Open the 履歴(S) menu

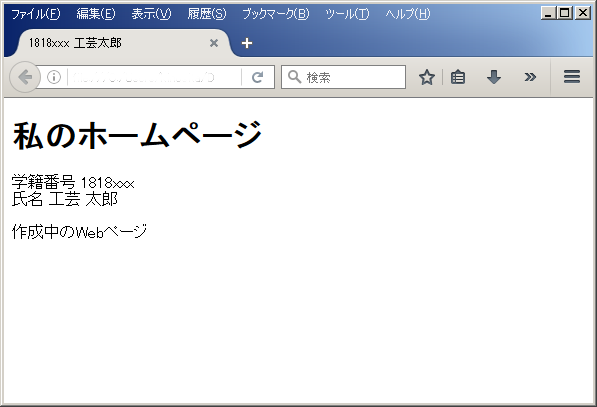[x=207, y=14]
